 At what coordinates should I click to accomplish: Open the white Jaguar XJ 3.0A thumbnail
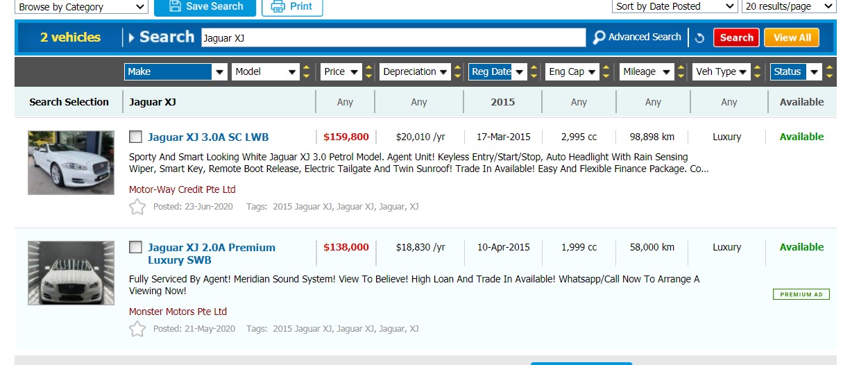click(71, 162)
